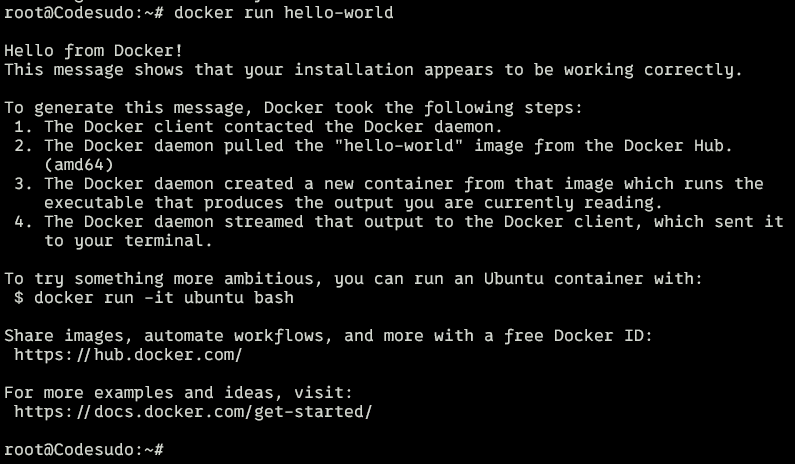Click the https://hub.docker.com/ link
This screenshot has width=795, height=464.
(128, 355)
